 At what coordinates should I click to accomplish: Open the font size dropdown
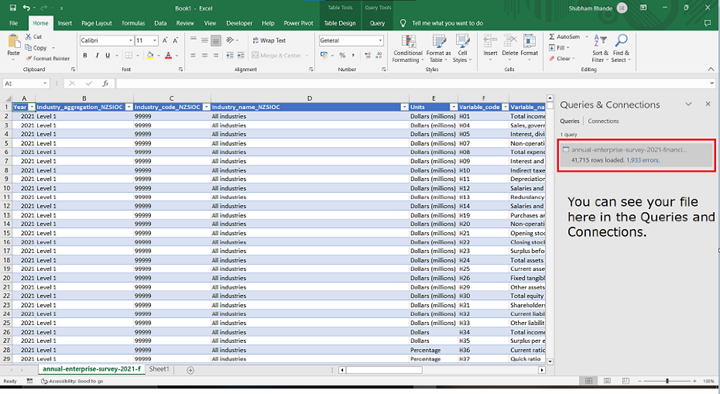coord(155,40)
